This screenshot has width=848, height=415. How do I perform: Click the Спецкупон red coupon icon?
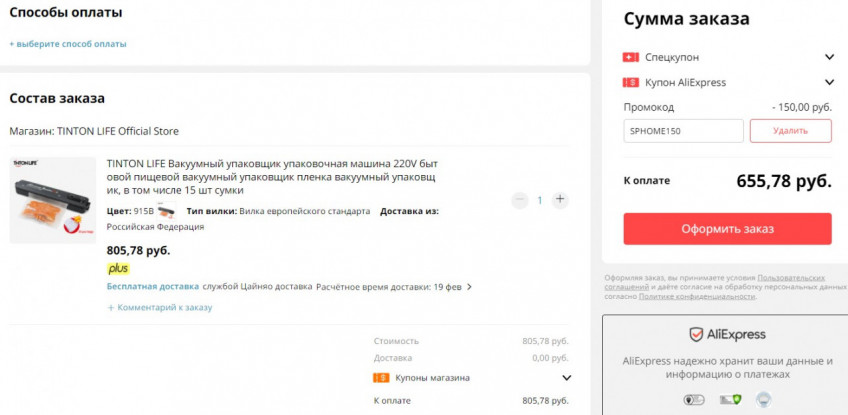click(x=630, y=57)
